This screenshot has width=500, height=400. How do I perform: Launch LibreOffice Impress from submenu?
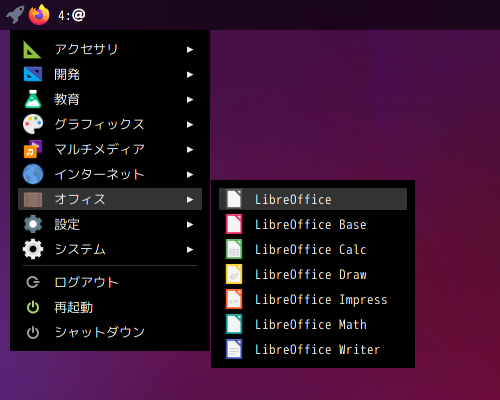point(313,299)
